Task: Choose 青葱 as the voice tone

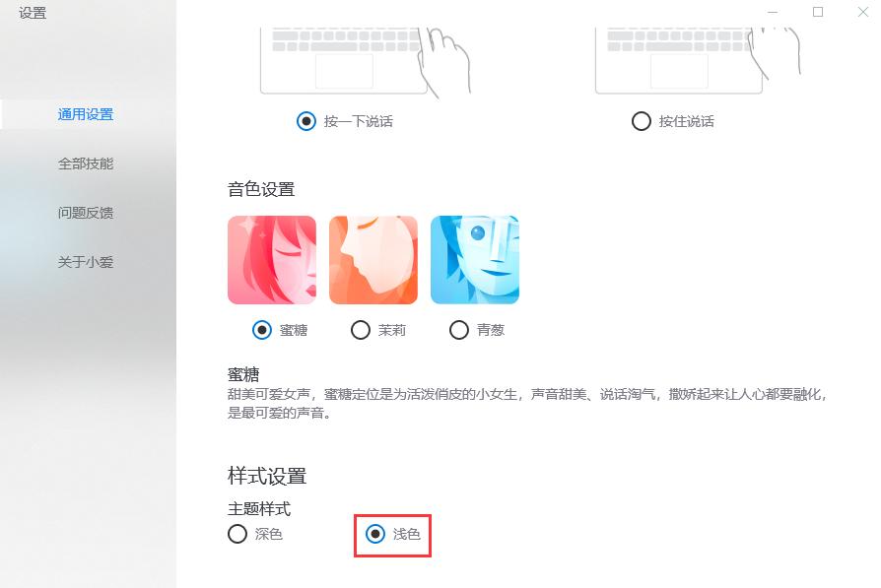Action: [459, 330]
